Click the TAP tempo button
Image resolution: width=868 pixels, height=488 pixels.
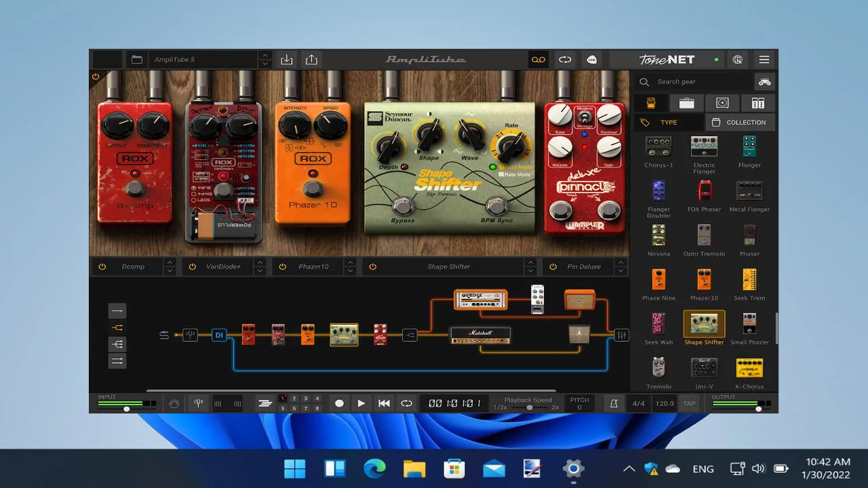[689, 403]
